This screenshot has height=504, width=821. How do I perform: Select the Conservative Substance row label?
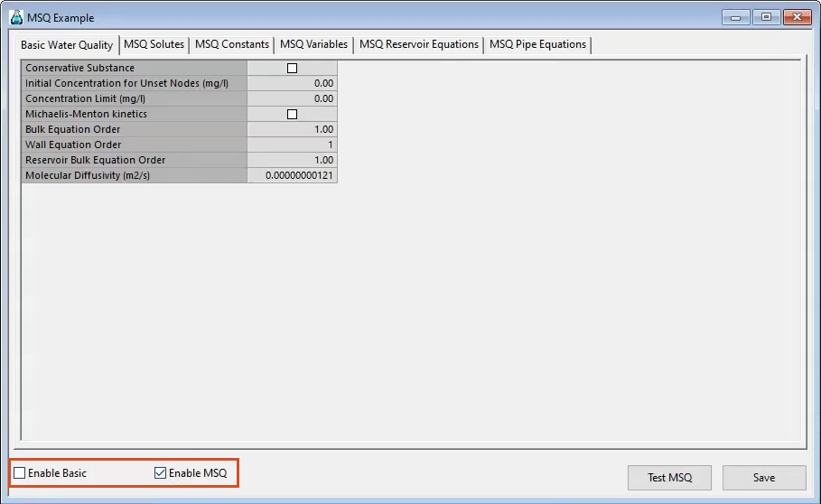coord(134,68)
